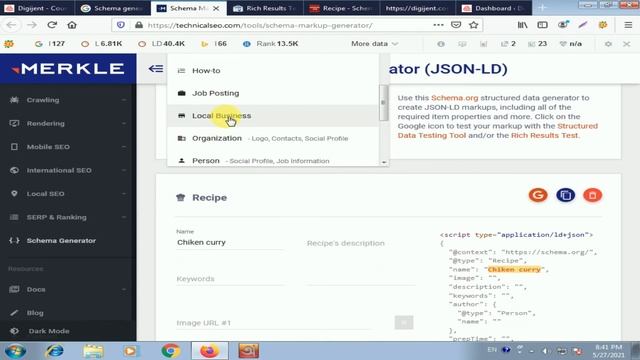This screenshot has height=360, width=640.
Task: Switch to the Dashboard tab
Action: point(494,8)
